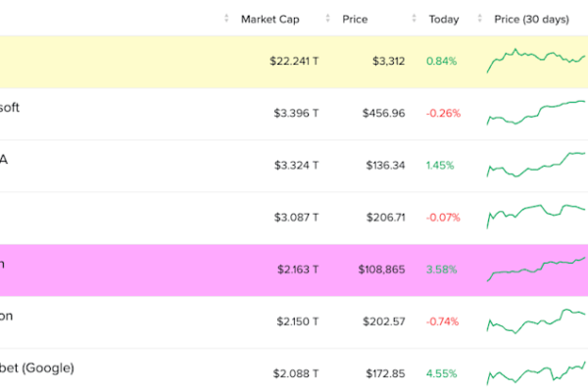588x392 pixels.
Task: Click the price $172.85
Action: click(x=385, y=373)
